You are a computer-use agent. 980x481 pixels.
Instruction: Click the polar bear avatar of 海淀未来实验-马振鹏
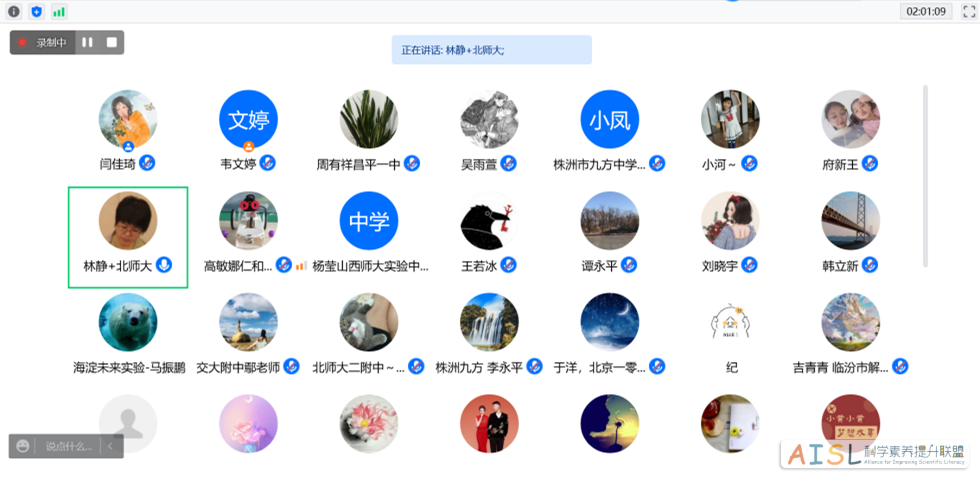click(128, 322)
